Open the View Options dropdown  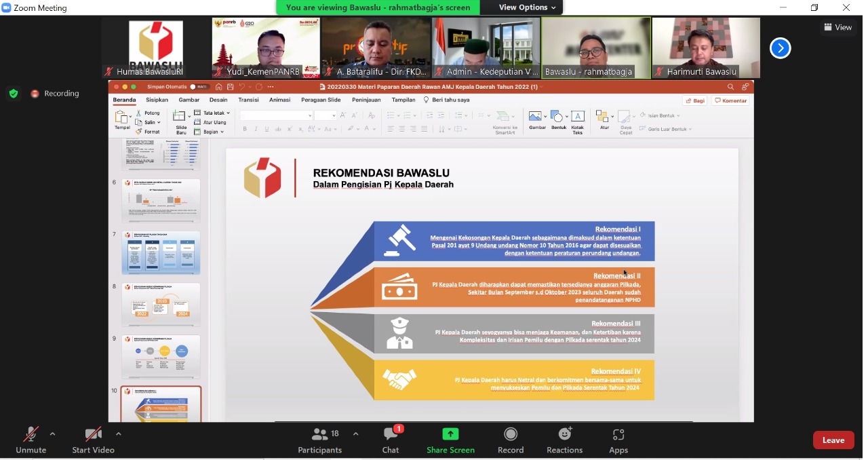(x=527, y=7)
